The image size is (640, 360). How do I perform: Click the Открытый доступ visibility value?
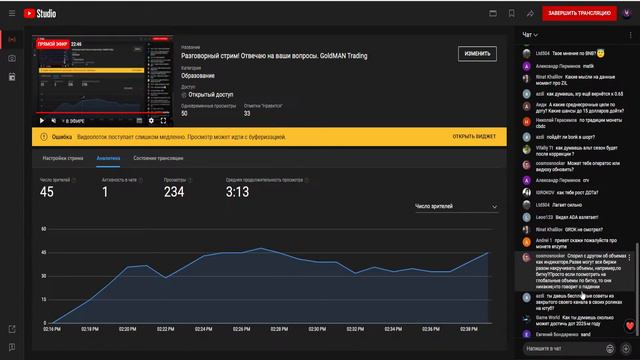tap(211, 94)
